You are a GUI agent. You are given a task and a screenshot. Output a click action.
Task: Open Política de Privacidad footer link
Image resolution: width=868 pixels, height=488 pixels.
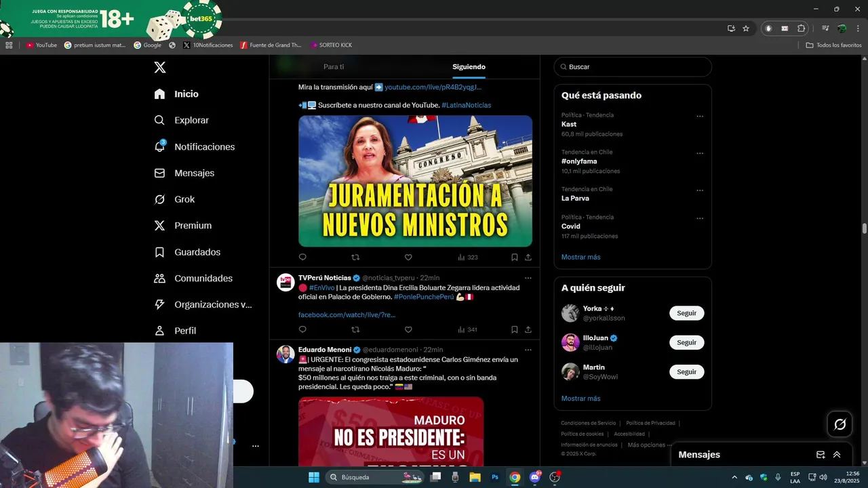coord(650,423)
